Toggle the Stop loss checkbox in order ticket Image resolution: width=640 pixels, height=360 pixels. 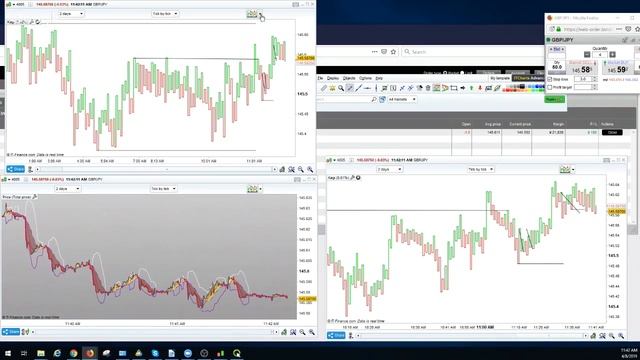[550, 79]
